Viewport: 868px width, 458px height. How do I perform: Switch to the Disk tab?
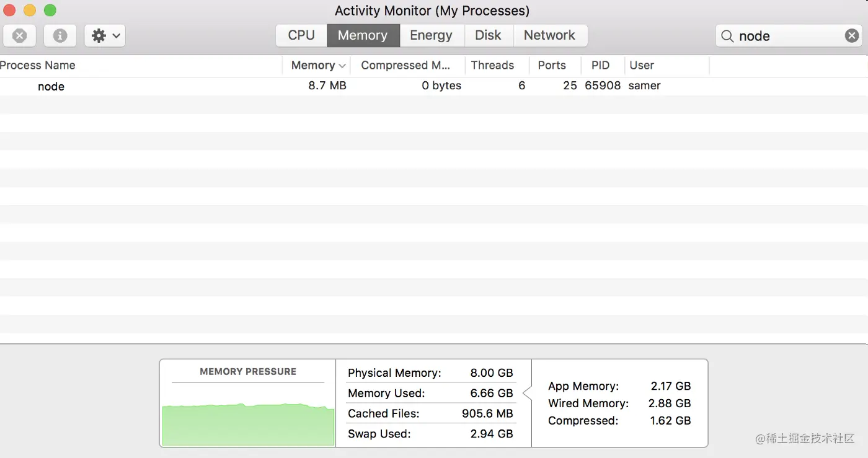pos(488,35)
